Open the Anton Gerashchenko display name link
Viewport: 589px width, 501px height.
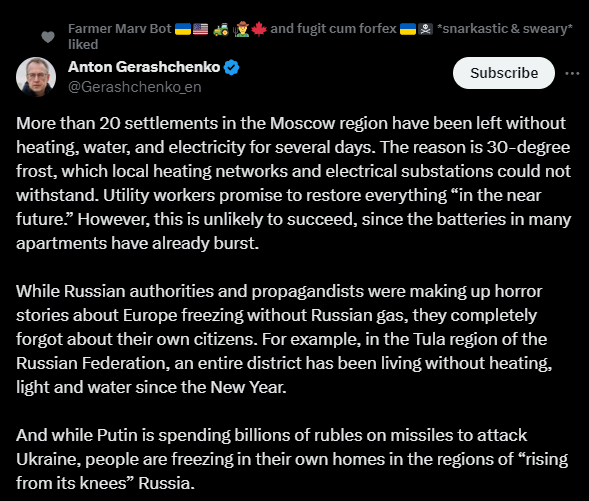(144, 67)
